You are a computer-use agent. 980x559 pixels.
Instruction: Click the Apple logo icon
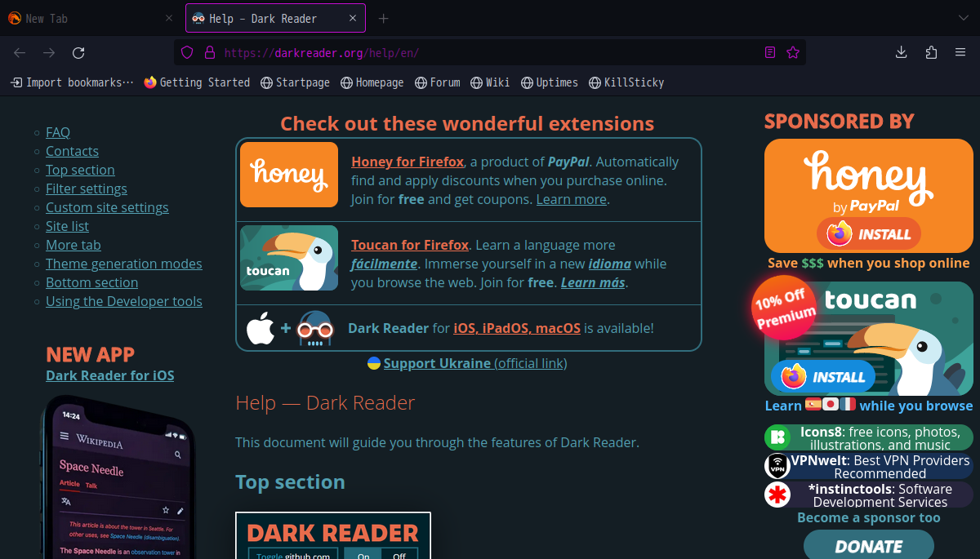pos(261,328)
